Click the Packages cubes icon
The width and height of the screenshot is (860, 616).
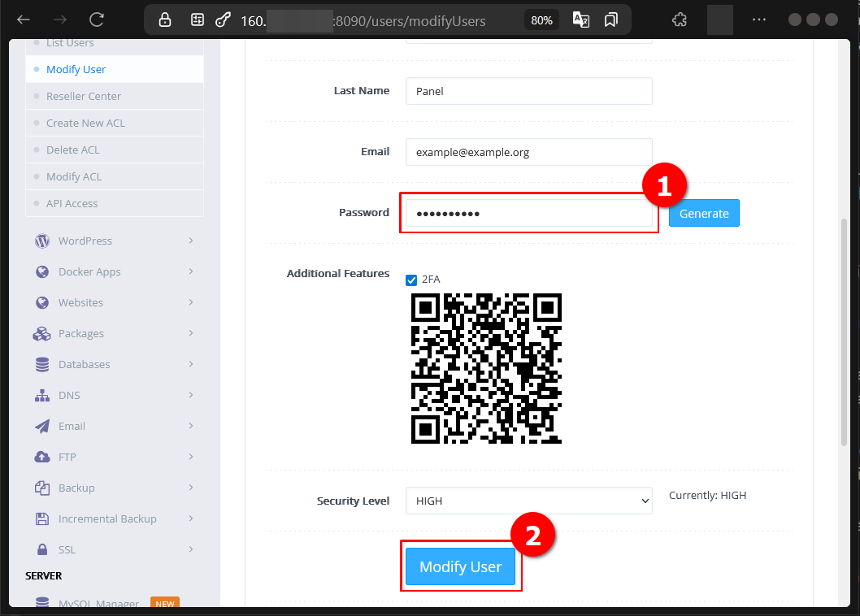point(41,333)
